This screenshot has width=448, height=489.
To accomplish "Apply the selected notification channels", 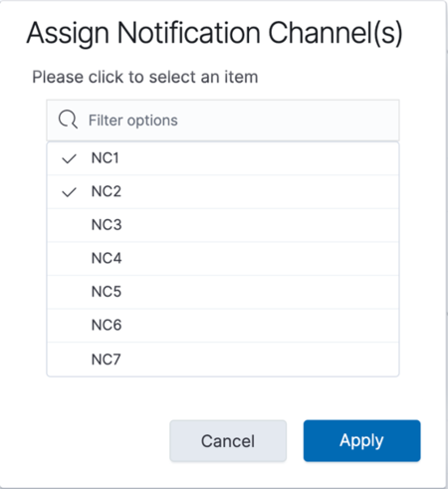I will tap(361, 441).
